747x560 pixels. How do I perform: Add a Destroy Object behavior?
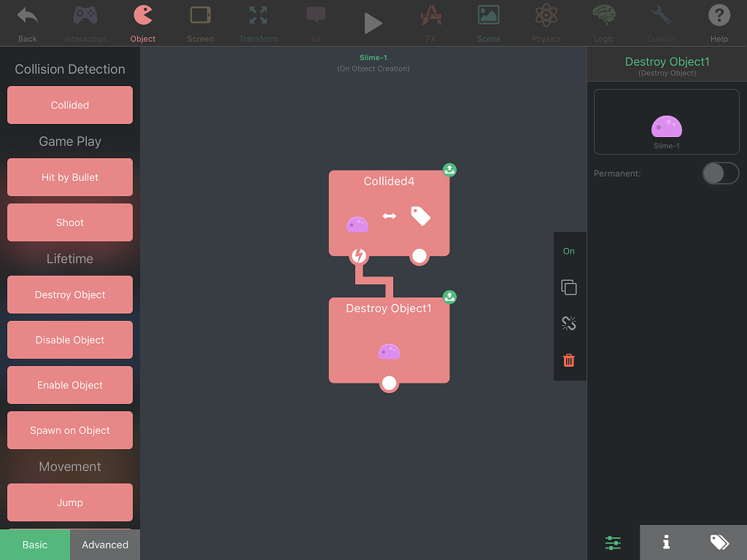tap(70, 295)
